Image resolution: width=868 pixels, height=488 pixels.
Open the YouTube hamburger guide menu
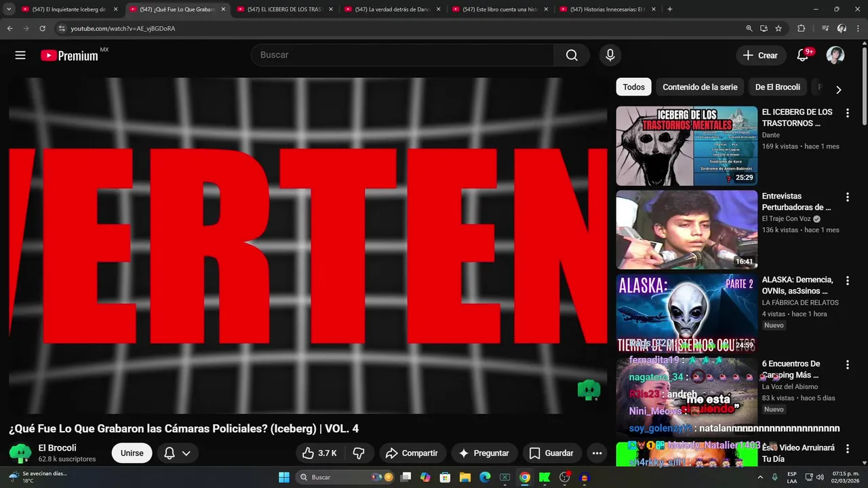(20, 56)
